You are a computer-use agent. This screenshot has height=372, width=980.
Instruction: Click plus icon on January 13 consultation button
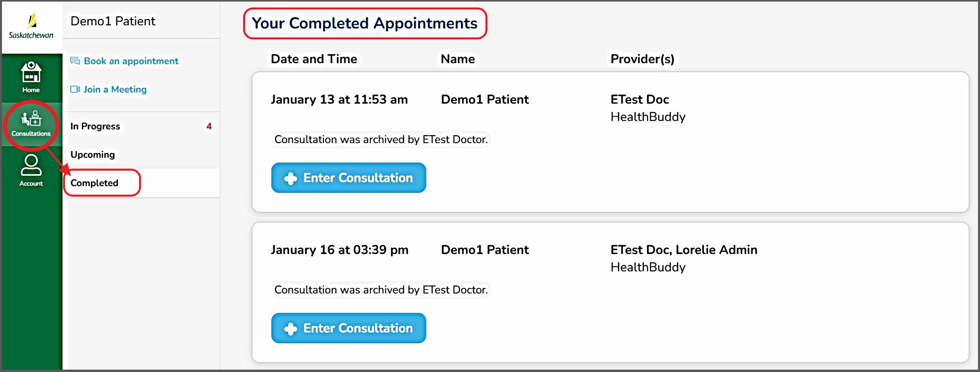pyautogui.click(x=290, y=179)
